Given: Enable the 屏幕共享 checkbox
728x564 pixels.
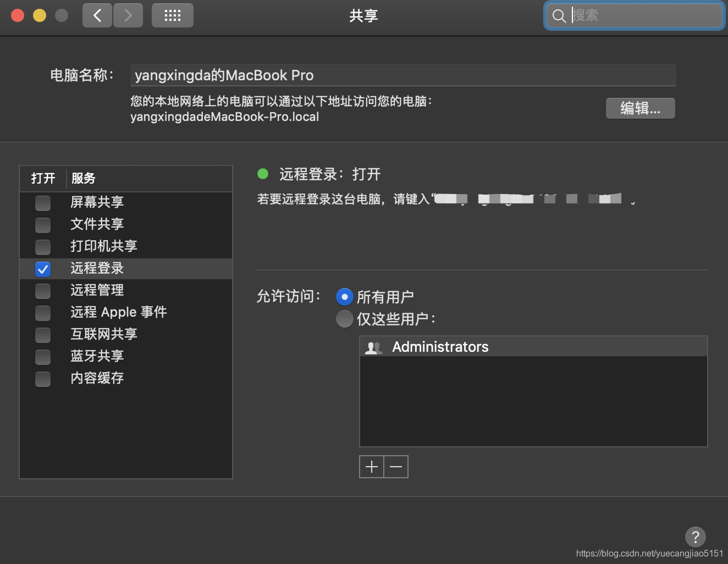Looking at the screenshot, I should point(42,203).
